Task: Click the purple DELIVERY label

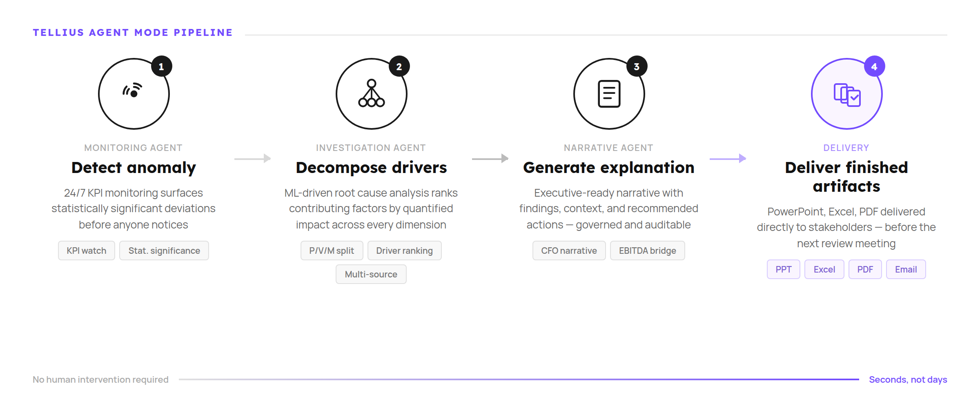Action: click(x=846, y=148)
